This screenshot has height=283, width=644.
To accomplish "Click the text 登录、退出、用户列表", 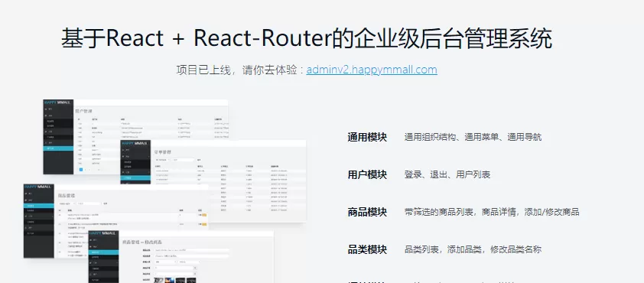I will point(447,174).
